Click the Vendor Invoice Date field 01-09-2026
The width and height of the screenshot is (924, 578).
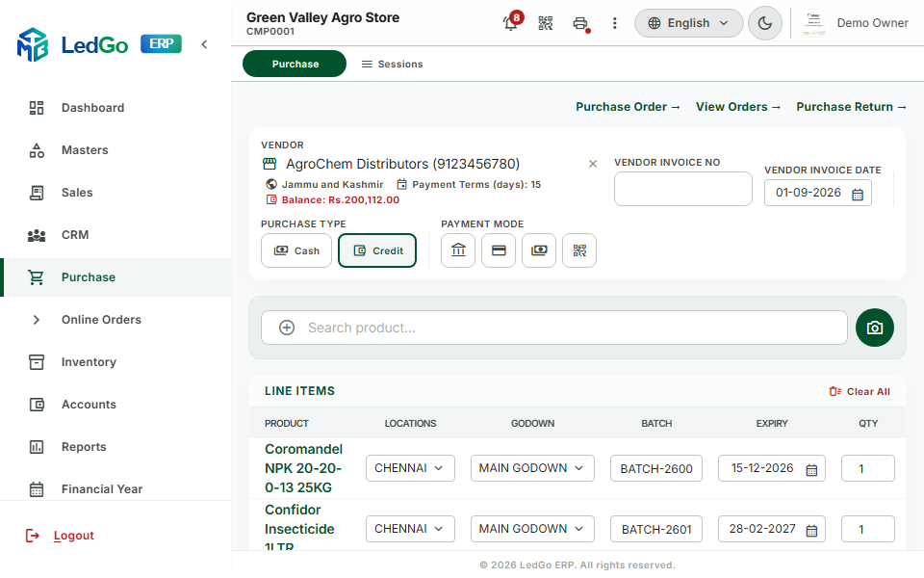click(x=818, y=193)
